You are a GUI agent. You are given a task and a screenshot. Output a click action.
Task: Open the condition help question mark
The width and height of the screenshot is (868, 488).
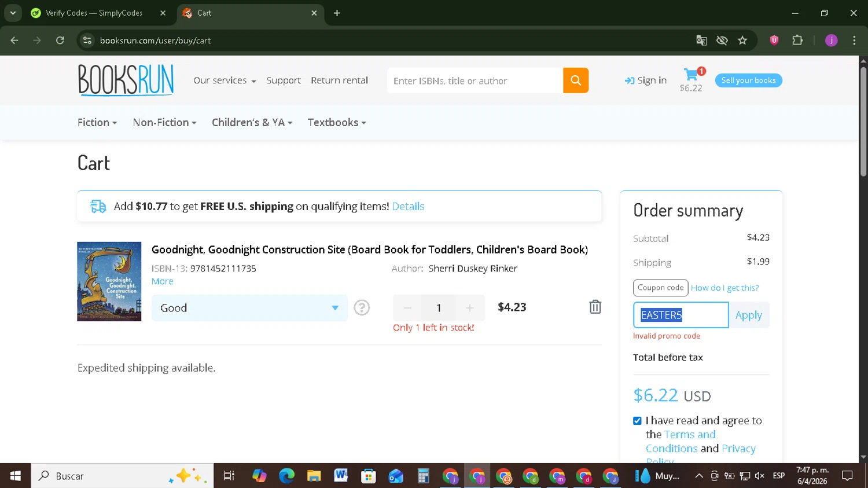click(x=362, y=307)
